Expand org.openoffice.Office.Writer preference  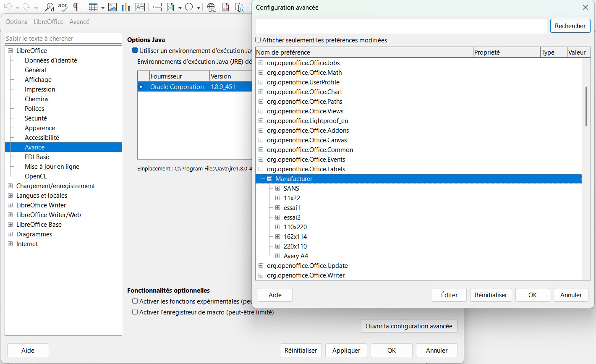[261, 275]
